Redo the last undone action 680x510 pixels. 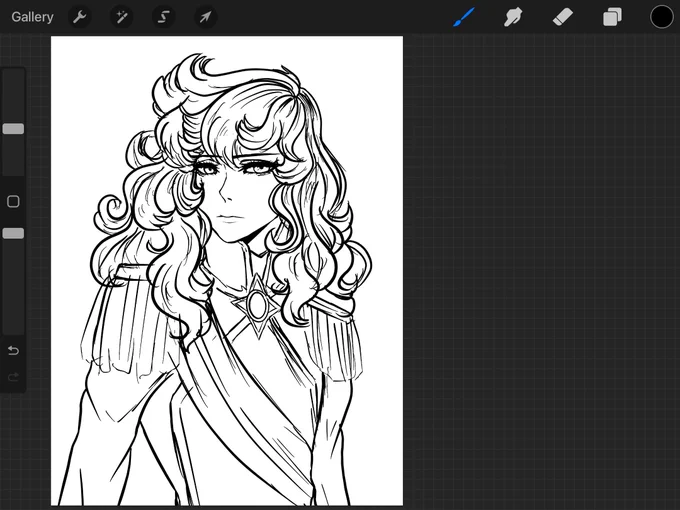pyautogui.click(x=13, y=377)
